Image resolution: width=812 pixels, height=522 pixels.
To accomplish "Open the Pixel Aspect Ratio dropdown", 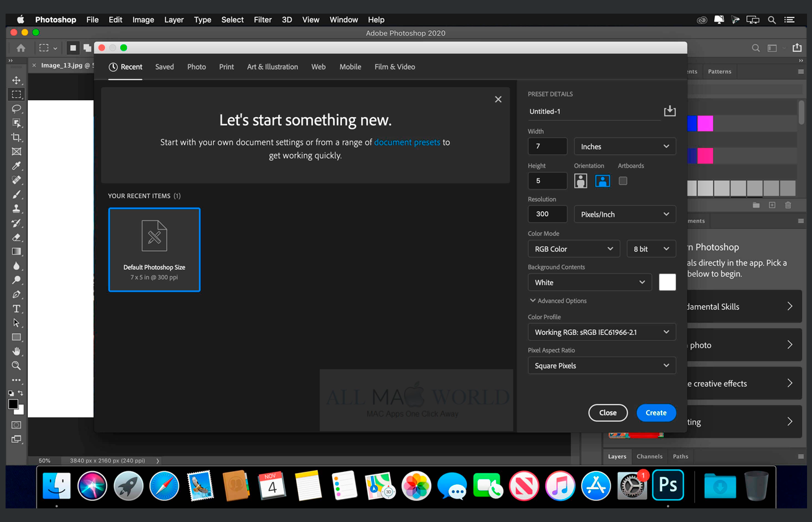I will (601, 365).
